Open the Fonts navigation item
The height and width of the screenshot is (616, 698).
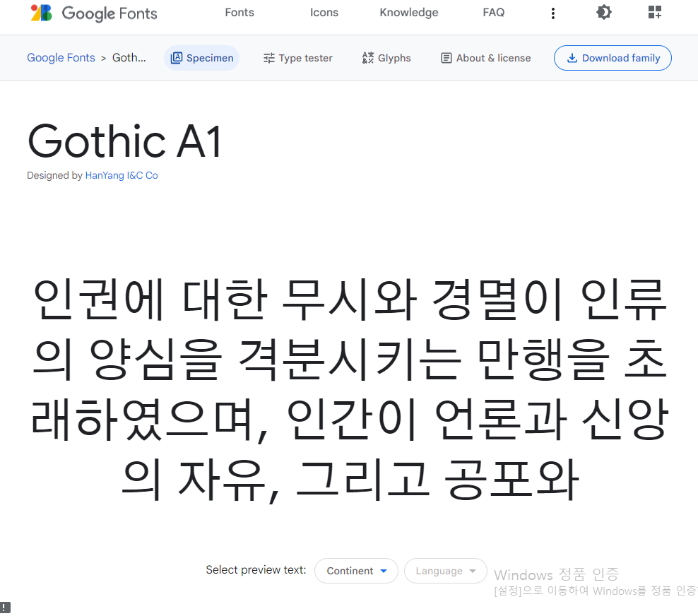click(x=239, y=13)
